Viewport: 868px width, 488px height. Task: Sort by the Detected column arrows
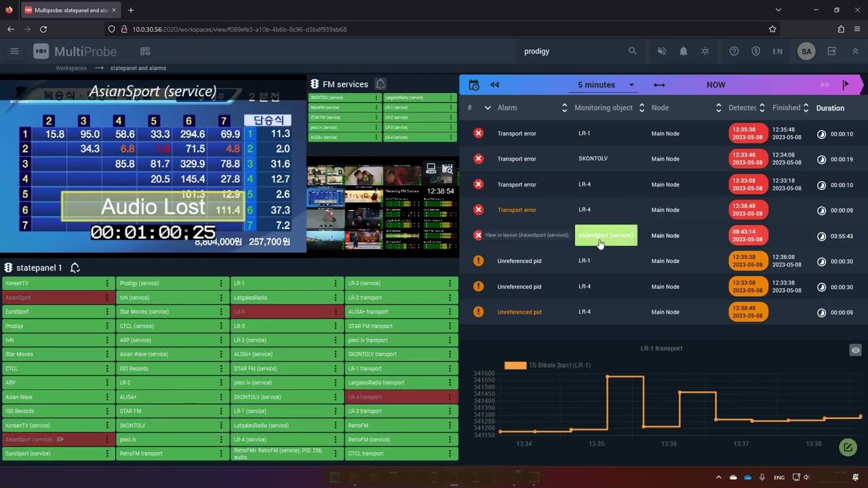point(762,108)
